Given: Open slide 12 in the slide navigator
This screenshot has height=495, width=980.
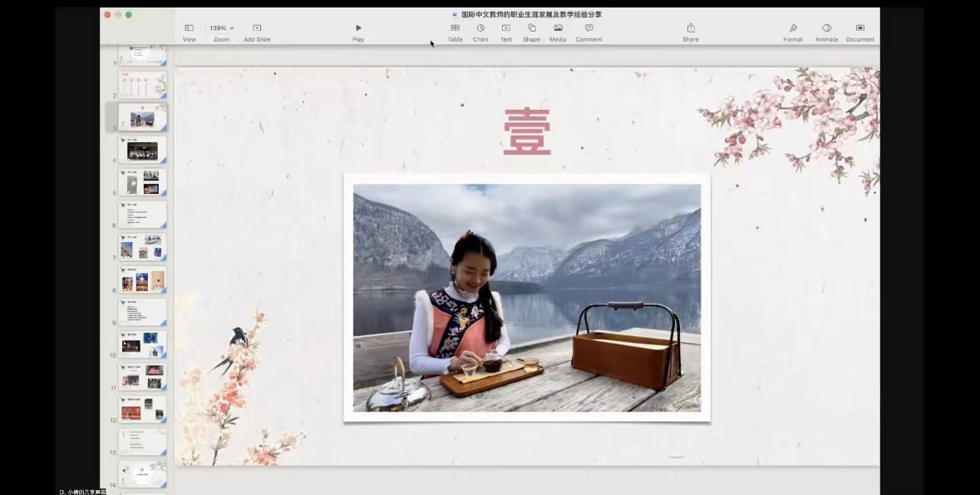Looking at the screenshot, I should pos(142,409).
